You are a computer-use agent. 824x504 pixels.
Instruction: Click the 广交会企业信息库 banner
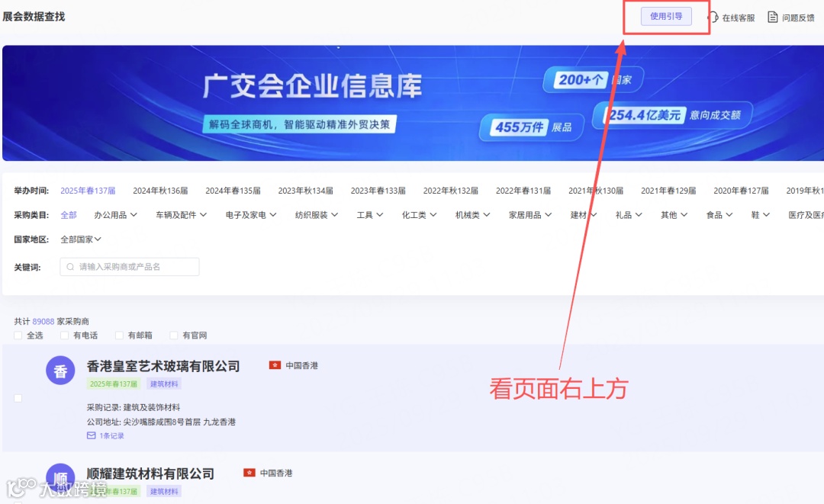click(413, 103)
